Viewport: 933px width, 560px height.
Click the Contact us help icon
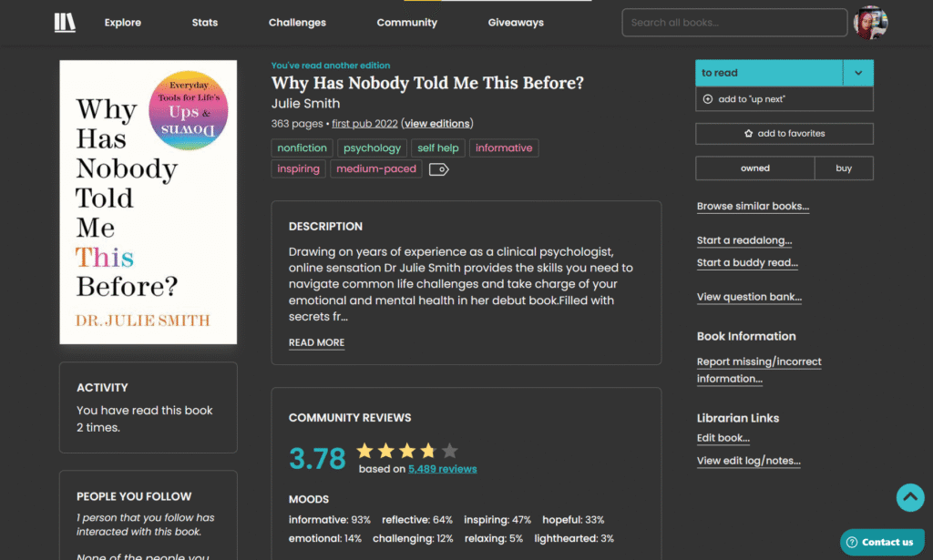coord(851,542)
